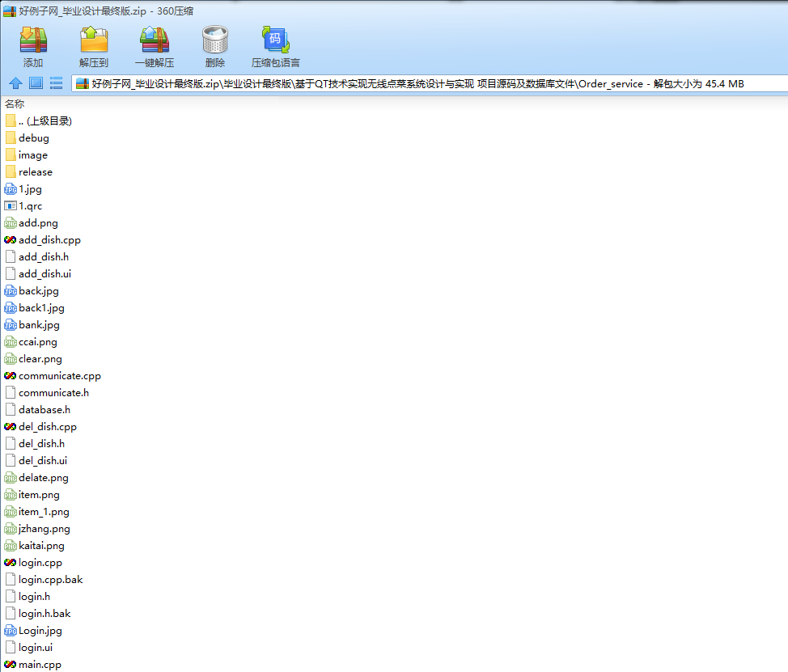This screenshot has width=788, height=672.
Task: Switch to list detail view icon
Action: click(x=56, y=83)
